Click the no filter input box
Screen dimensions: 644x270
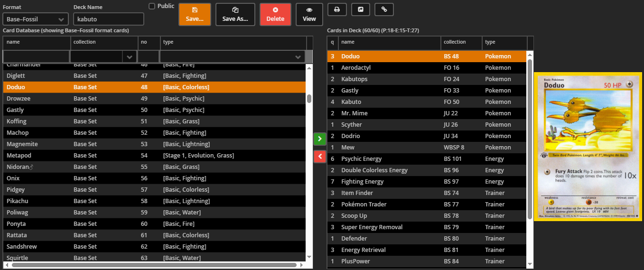click(x=149, y=57)
